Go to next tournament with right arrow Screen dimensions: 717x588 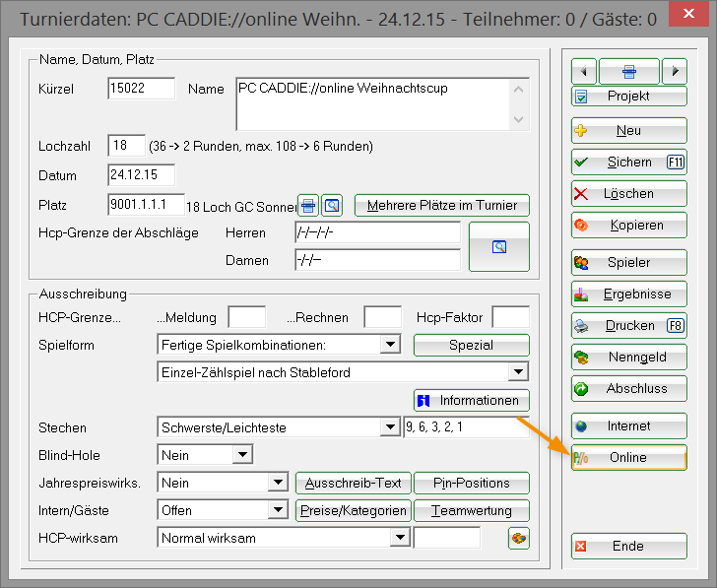click(675, 71)
